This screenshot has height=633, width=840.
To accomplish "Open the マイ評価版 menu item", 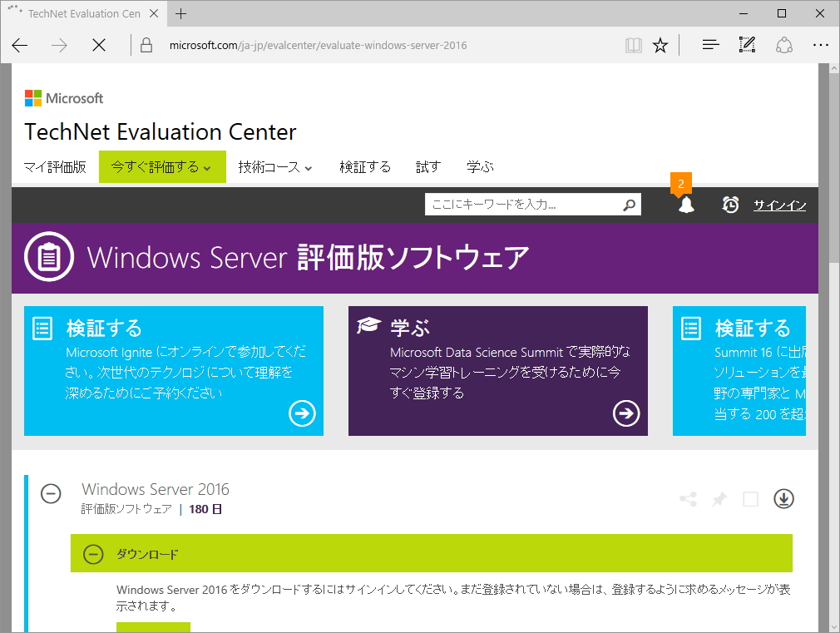I will 55,166.
